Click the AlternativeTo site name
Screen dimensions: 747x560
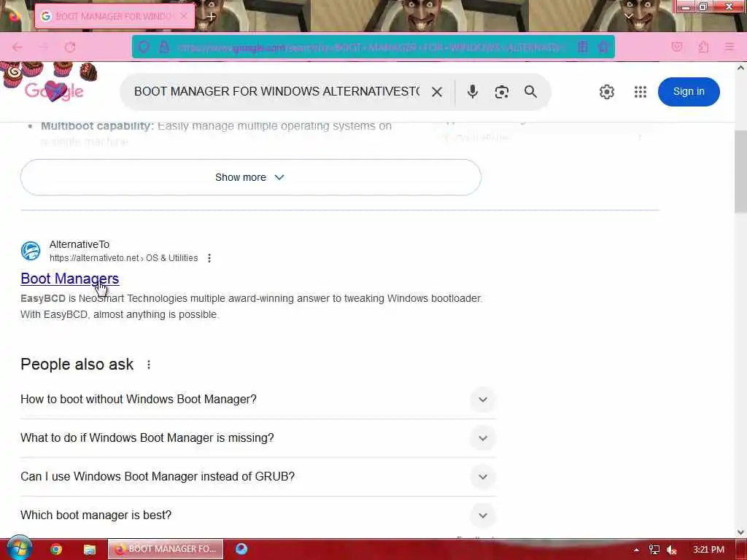point(80,244)
